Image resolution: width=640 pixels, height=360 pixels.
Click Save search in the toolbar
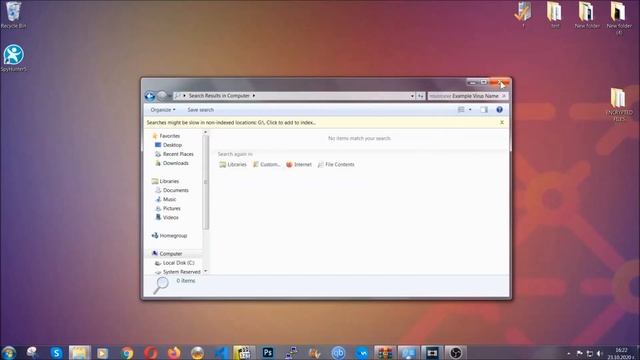[x=200, y=110]
